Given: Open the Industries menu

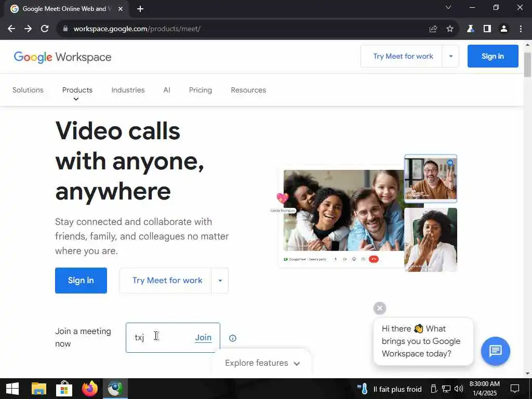Looking at the screenshot, I should pos(128,90).
